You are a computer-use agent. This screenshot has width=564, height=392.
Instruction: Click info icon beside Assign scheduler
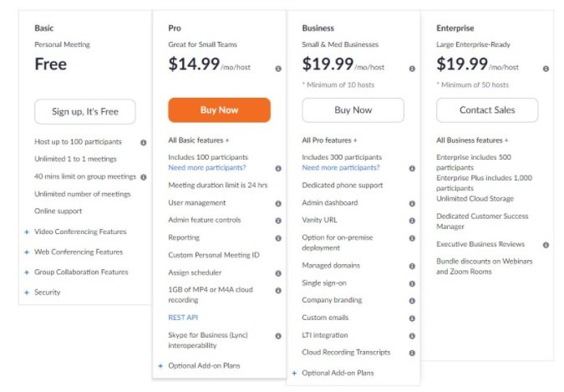[278, 273]
